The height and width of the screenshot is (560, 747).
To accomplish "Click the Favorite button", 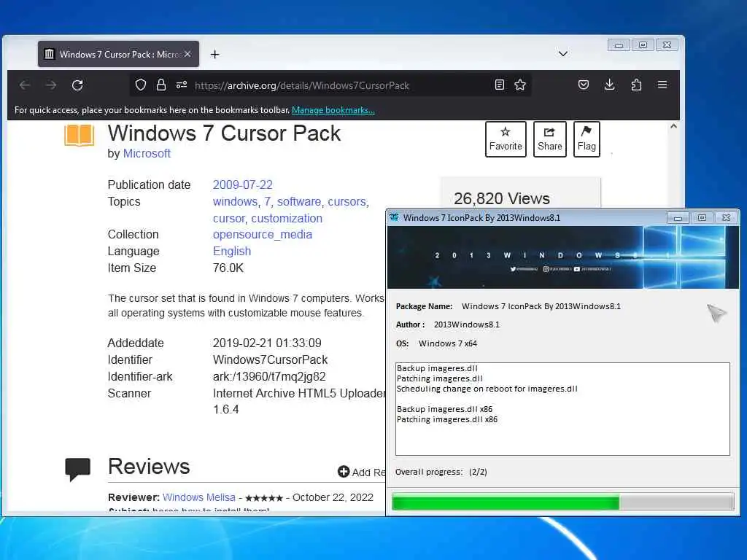I will pos(506,139).
